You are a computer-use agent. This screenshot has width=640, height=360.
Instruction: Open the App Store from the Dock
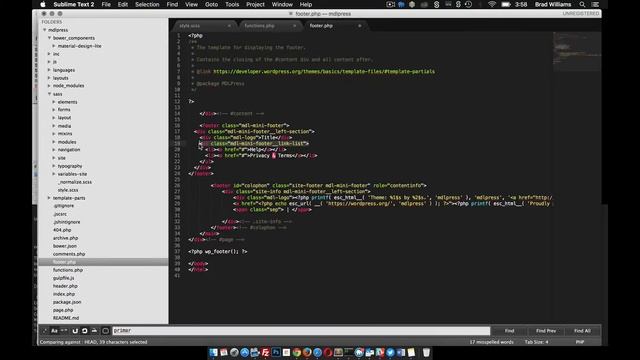(x=244, y=352)
